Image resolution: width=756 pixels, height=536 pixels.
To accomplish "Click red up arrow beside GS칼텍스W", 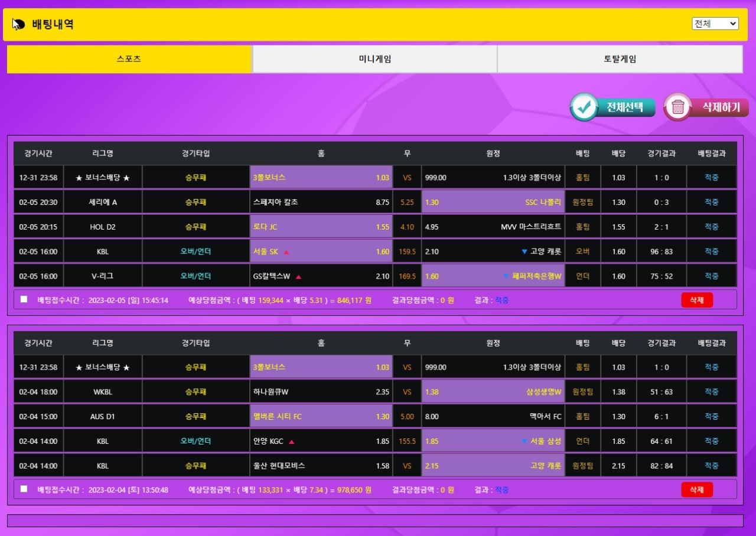I will [298, 277].
